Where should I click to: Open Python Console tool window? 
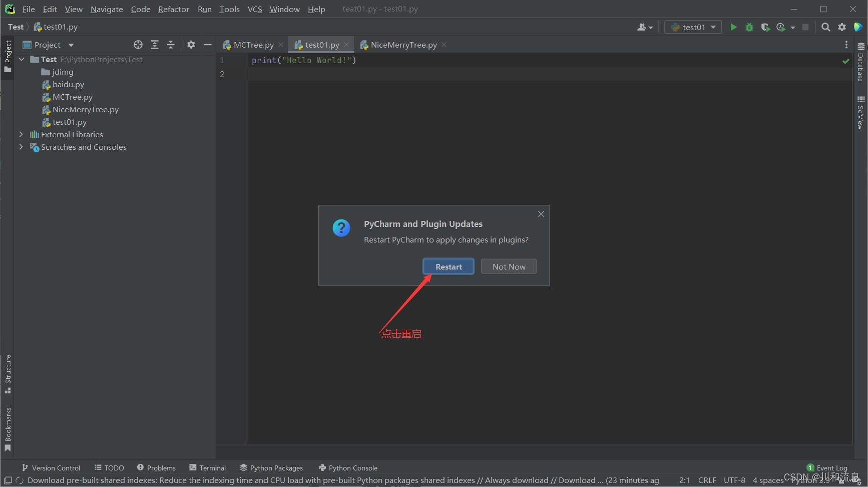pyautogui.click(x=348, y=467)
